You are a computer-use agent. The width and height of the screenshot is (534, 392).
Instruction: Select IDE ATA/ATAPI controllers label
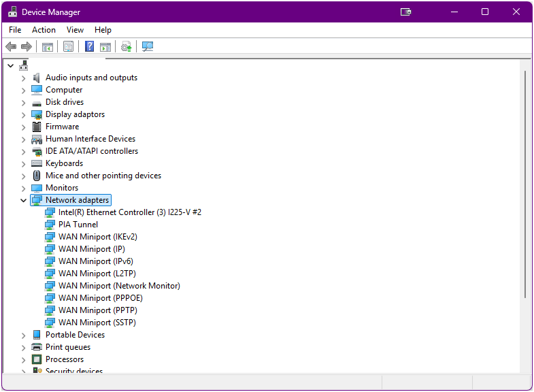tap(92, 151)
